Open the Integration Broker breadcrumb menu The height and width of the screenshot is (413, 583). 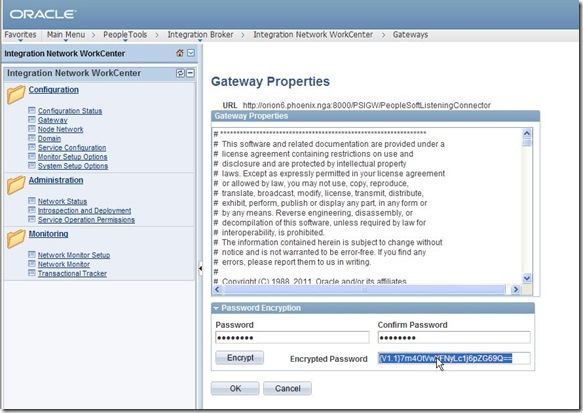pos(200,35)
